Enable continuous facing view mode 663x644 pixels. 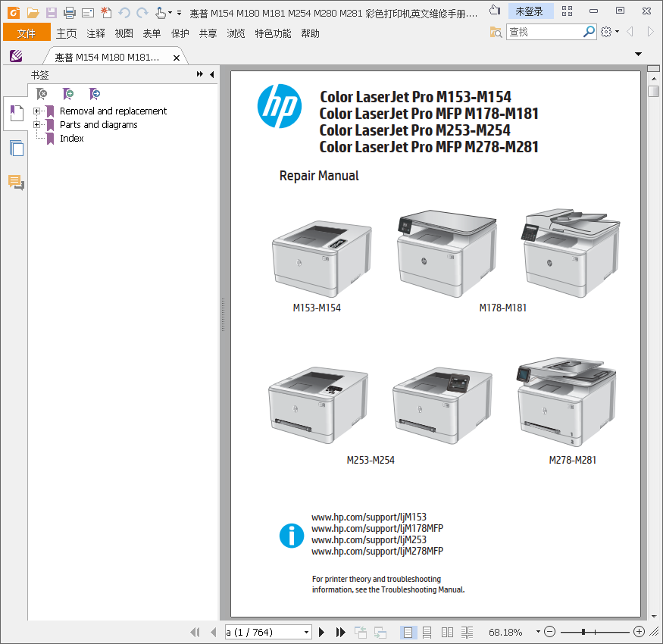467,632
